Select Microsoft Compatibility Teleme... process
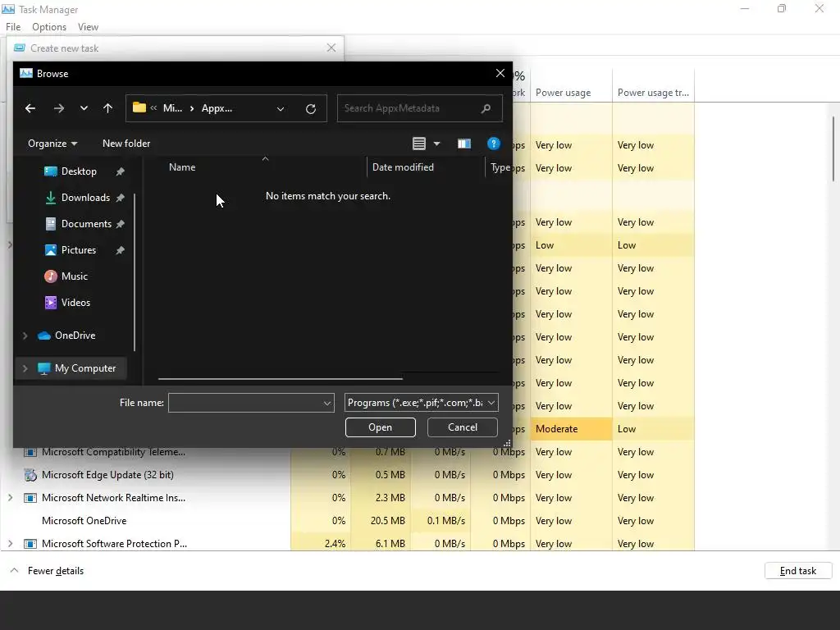 point(113,452)
